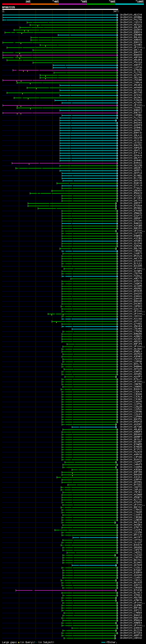Select the UniRef100_B5A4I9 label

point(131,193)
